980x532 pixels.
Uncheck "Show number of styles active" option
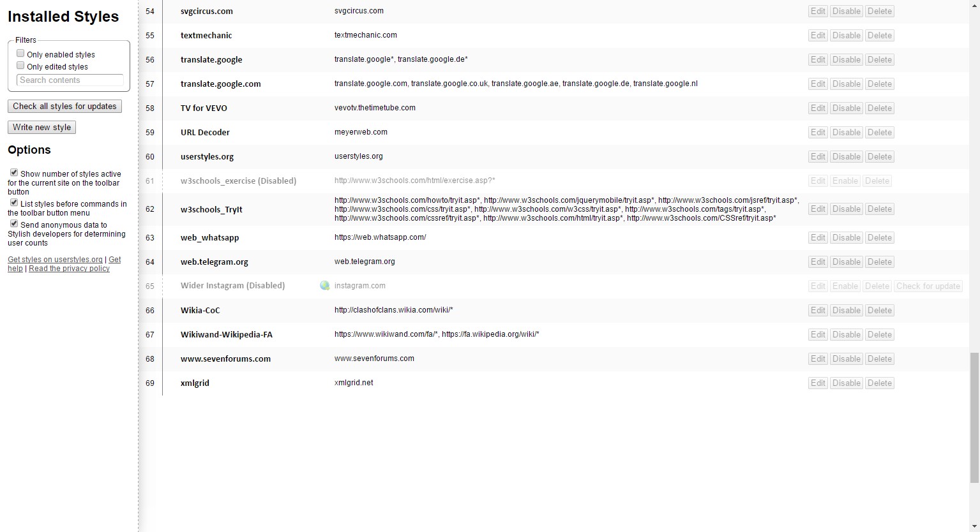(13, 172)
